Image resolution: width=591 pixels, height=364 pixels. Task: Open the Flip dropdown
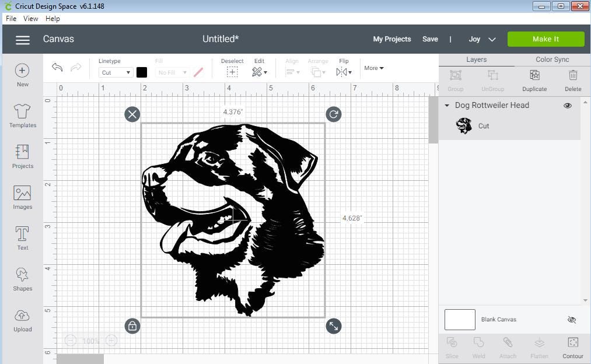(x=344, y=72)
